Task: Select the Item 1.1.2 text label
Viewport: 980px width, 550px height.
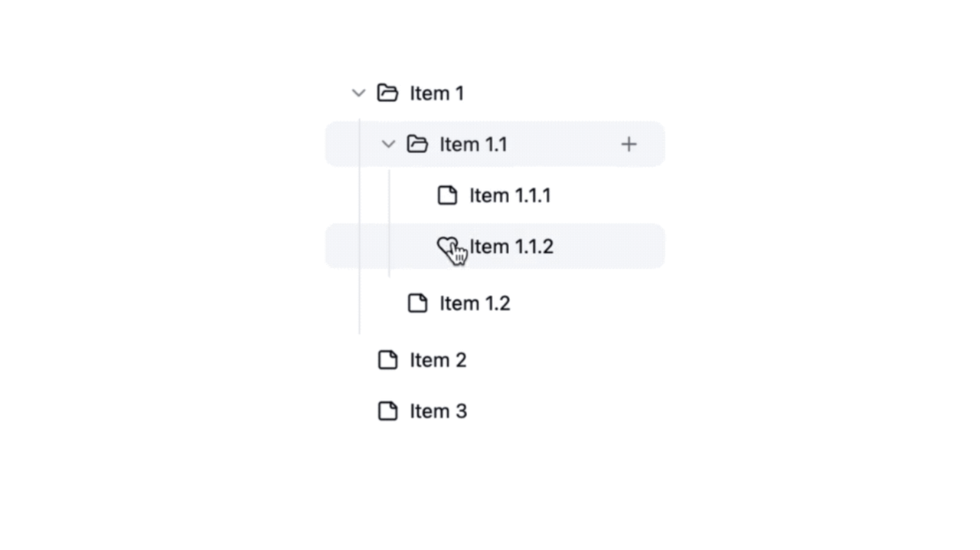Action: click(511, 247)
